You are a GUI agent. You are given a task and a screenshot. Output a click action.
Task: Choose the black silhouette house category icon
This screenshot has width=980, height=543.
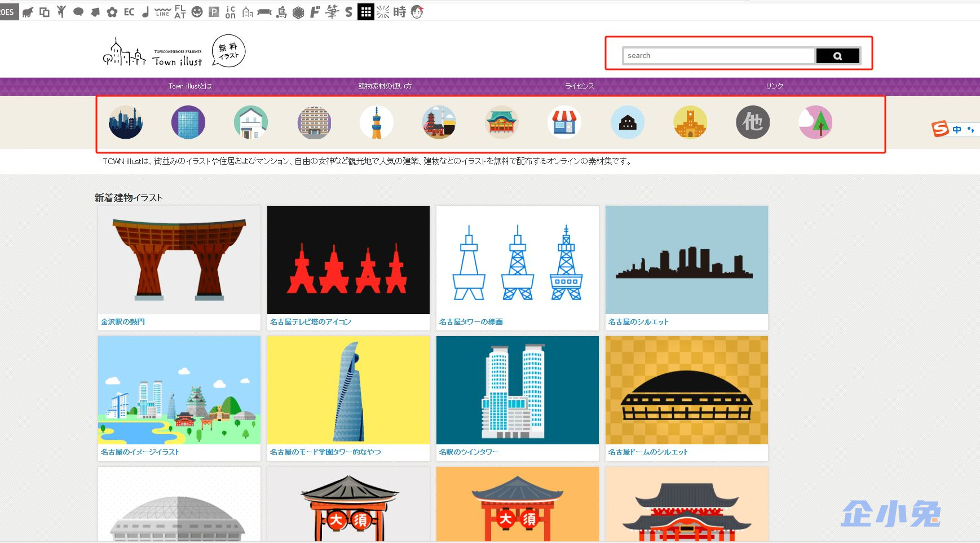point(628,122)
